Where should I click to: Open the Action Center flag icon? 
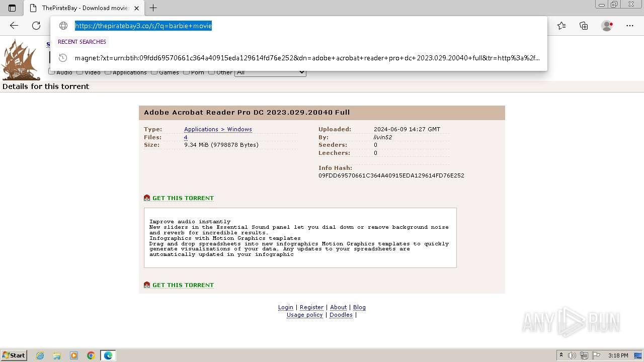(596, 355)
